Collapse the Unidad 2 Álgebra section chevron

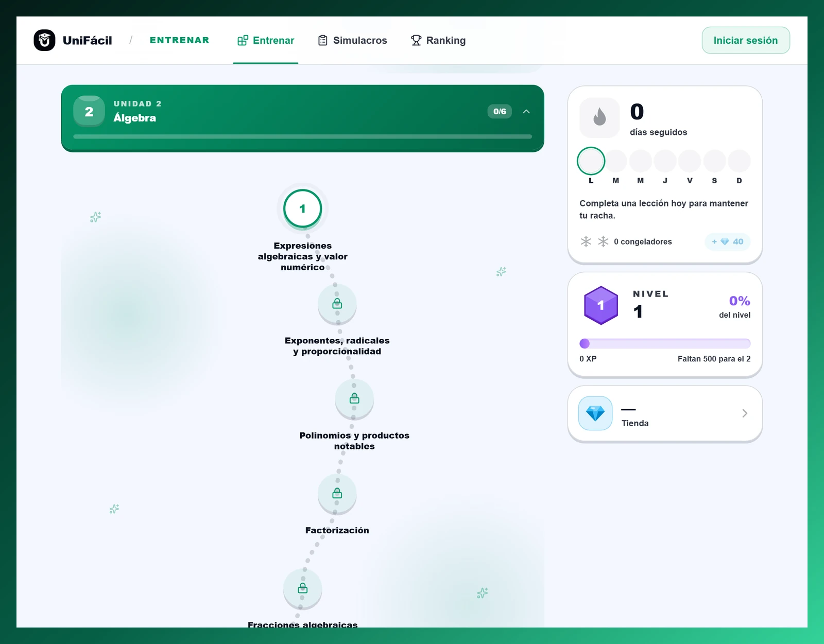tap(526, 111)
